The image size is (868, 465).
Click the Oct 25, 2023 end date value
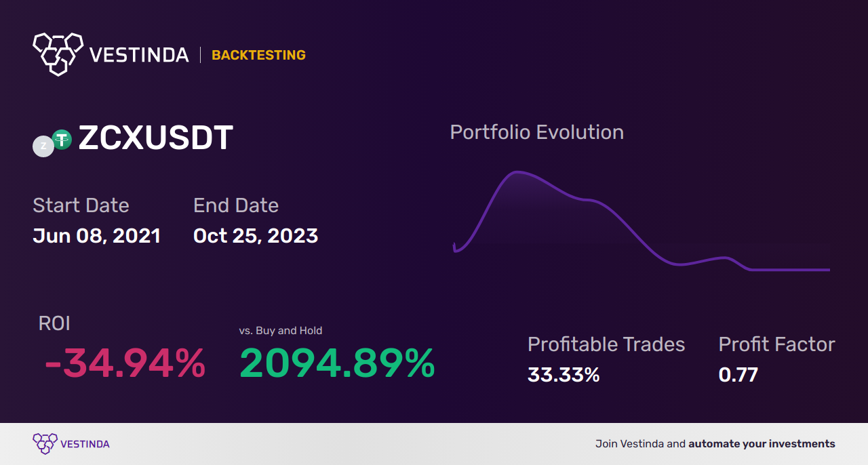256,236
